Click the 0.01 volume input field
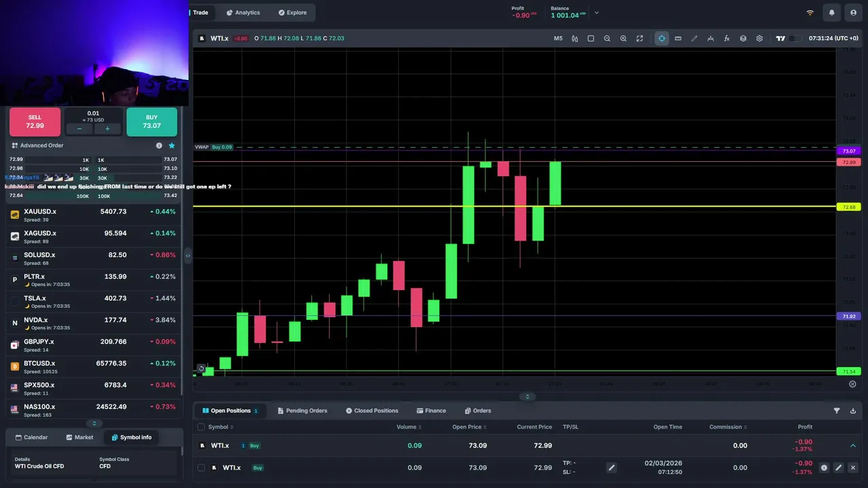Image resolution: width=868 pixels, height=488 pixels. [94, 115]
